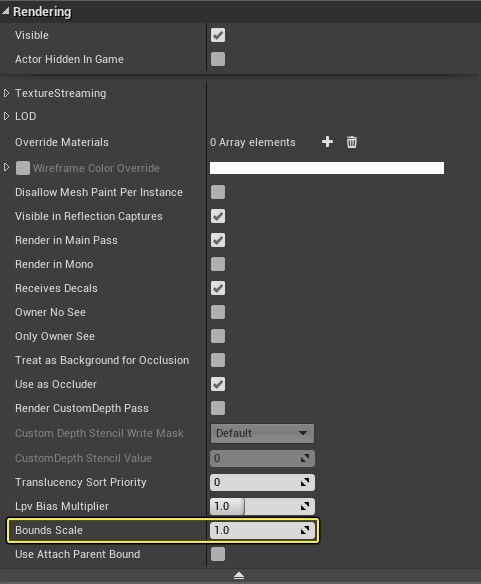481x584 pixels.
Task: Click spin arrow icon in Translucency Sort Priority
Action: [305, 482]
